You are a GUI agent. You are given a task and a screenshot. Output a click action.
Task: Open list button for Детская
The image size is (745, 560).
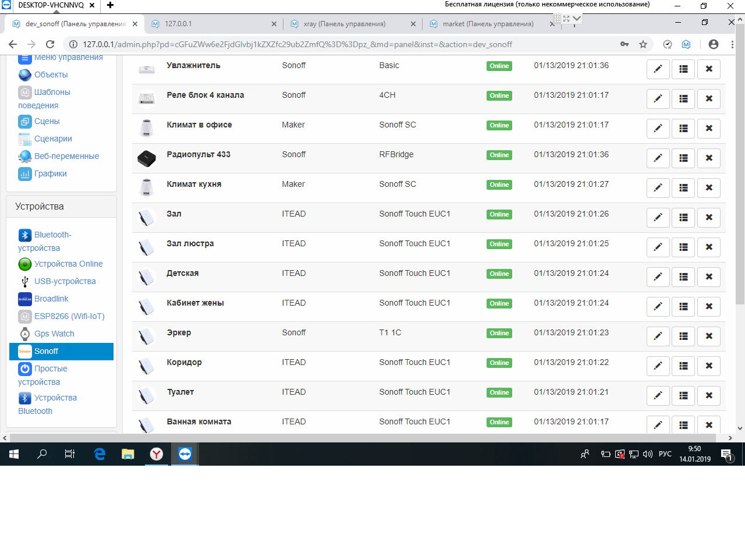pyautogui.click(x=683, y=277)
